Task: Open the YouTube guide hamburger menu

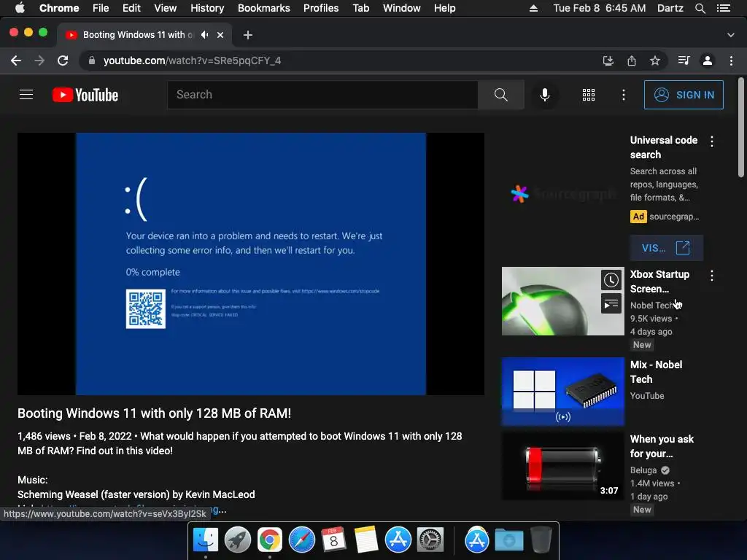Action: (26, 95)
